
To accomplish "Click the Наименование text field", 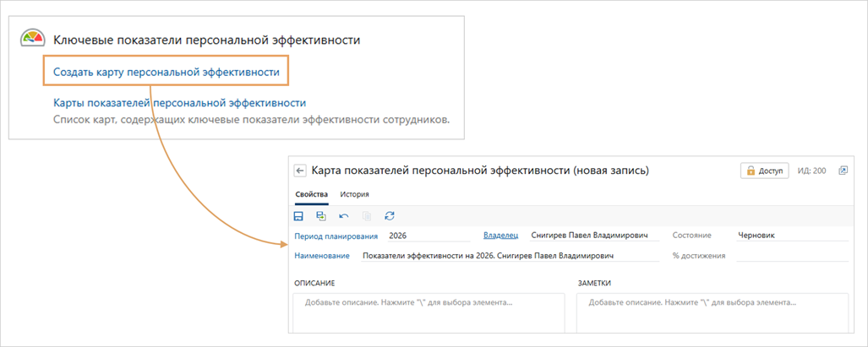I will pos(507,255).
